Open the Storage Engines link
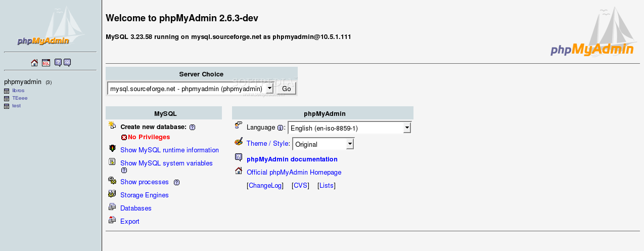 point(144,195)
